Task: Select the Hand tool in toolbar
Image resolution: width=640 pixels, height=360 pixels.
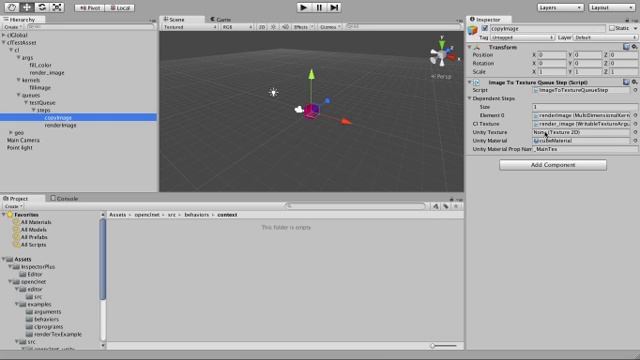Action: pos(11,7)
